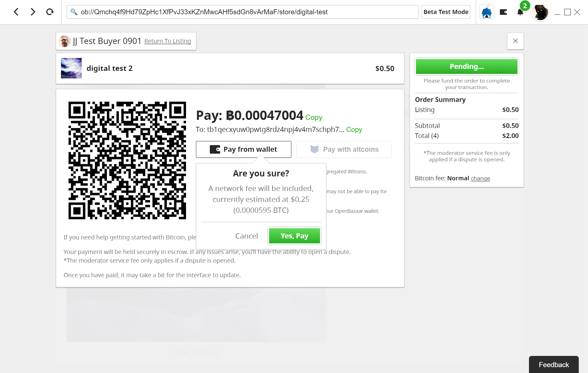Click the Pending status banner

click(466, 66)
